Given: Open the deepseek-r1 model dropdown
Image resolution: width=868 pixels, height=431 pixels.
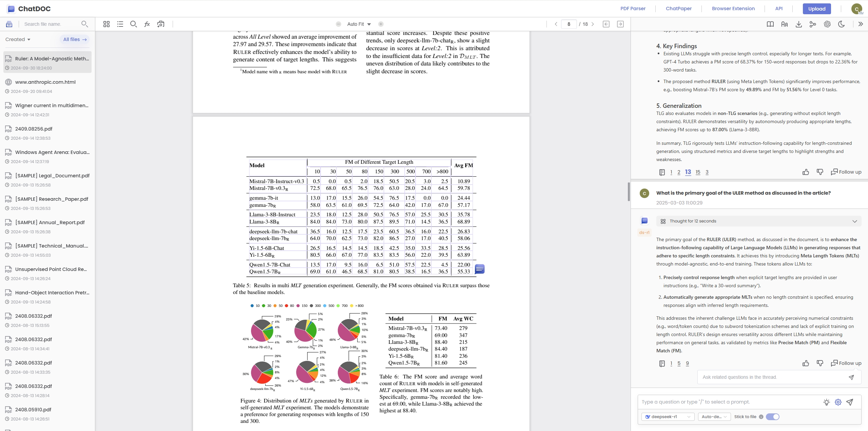Looking at the screenshot, I should coord(668,417).
